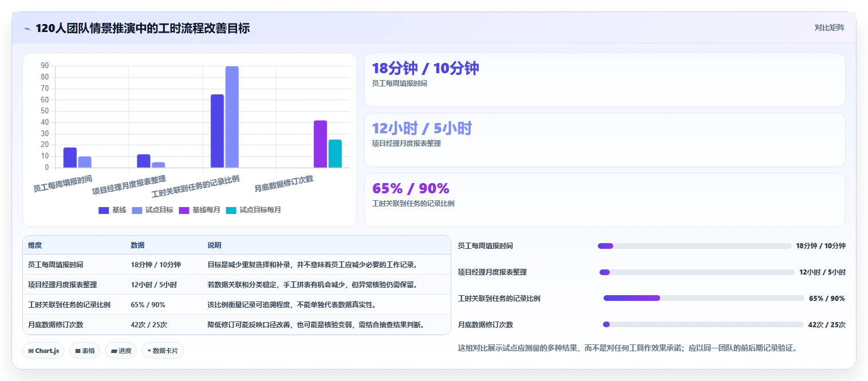Click the 120人团队情景推演 page title

tap(143, 28)
